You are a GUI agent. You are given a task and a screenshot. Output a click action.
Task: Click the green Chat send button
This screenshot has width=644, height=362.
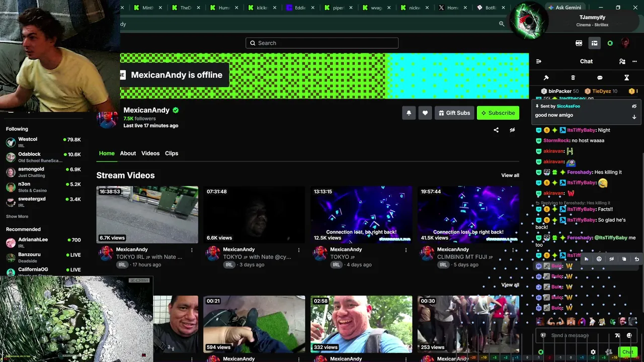(x=627, y=352)
